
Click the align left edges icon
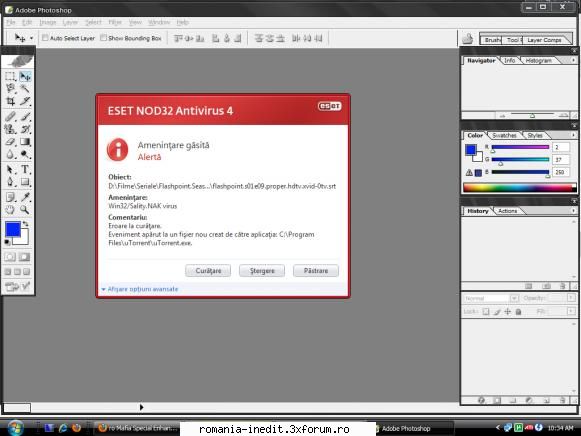point(215,38)
